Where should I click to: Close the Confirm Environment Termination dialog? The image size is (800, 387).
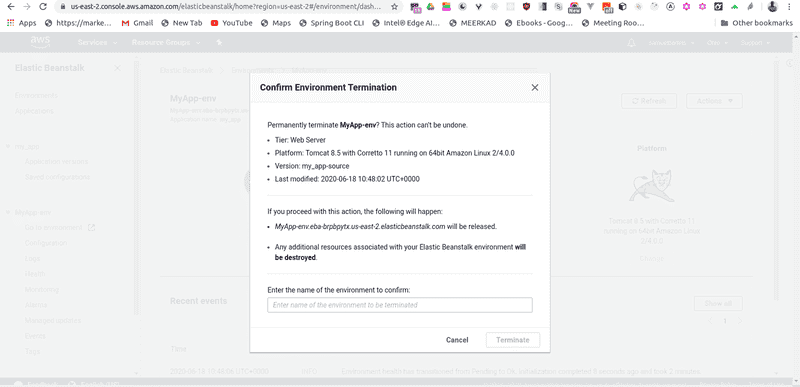point(535,88)
